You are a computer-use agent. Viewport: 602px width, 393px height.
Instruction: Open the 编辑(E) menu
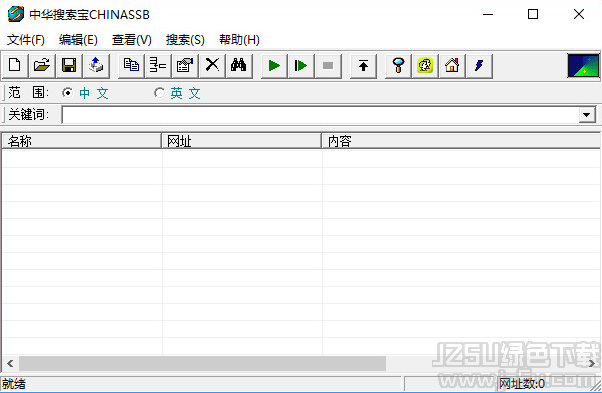tap(78, 40)
